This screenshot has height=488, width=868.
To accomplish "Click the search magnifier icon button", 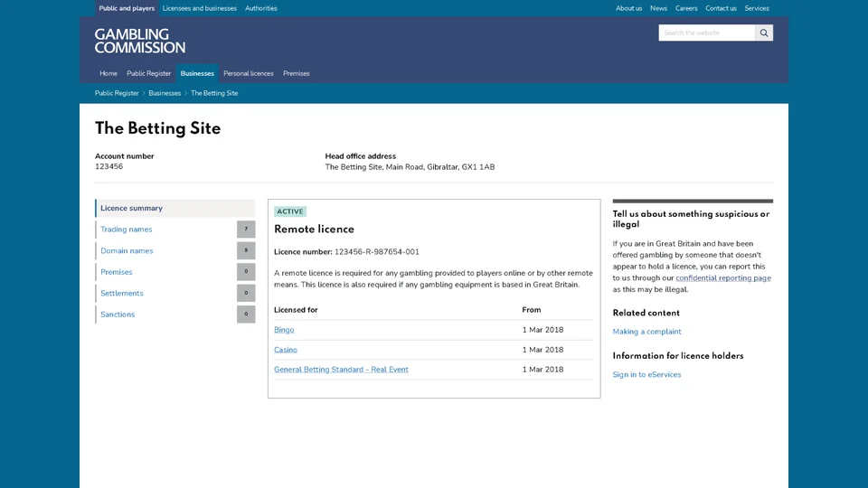I will point(764,33).
